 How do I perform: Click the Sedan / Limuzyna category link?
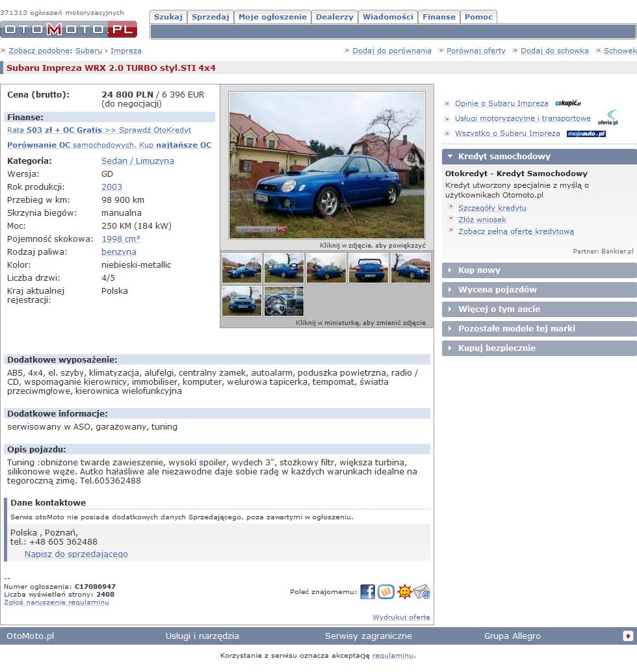tap(138, 161)
